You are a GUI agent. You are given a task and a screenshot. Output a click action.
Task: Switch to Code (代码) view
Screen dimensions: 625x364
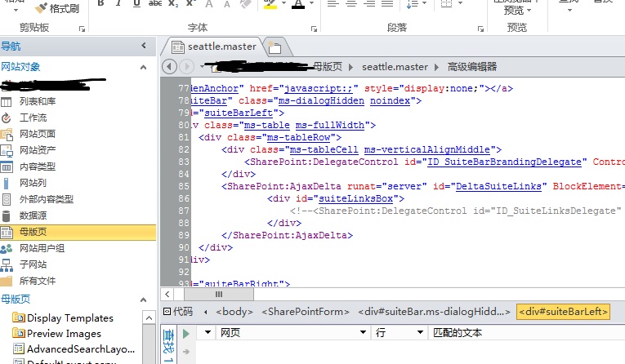178,312
